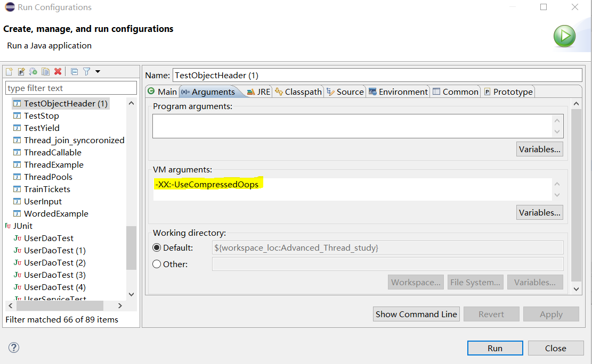The image size is (592, 364).
Task: Duplicate the selected launch configuration
Action: point(46,71)
